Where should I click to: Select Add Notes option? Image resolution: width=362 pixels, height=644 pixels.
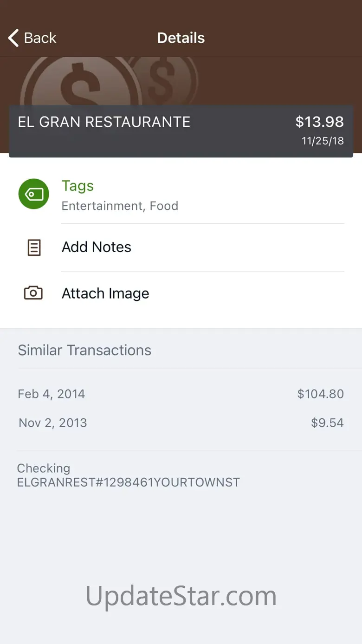[x=97, y=247]
